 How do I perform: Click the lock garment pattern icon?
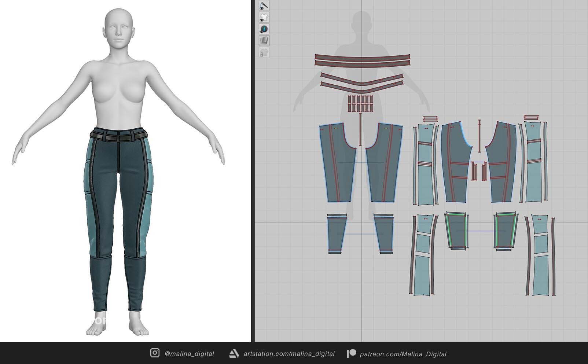coord(264,52)
